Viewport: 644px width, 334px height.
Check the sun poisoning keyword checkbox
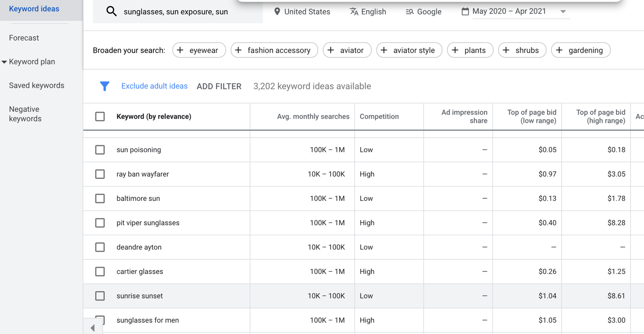click(100, 150)
